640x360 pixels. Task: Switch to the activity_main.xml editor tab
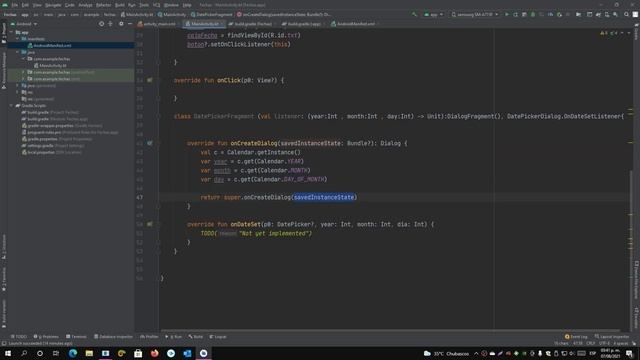pyautogui.click(x=159, y=24)
